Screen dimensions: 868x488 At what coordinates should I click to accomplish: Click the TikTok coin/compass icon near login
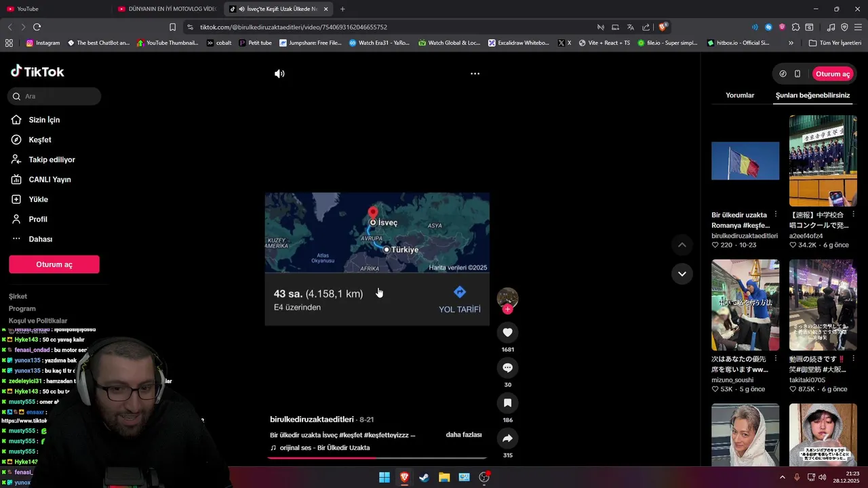click(x=783, y=74)
